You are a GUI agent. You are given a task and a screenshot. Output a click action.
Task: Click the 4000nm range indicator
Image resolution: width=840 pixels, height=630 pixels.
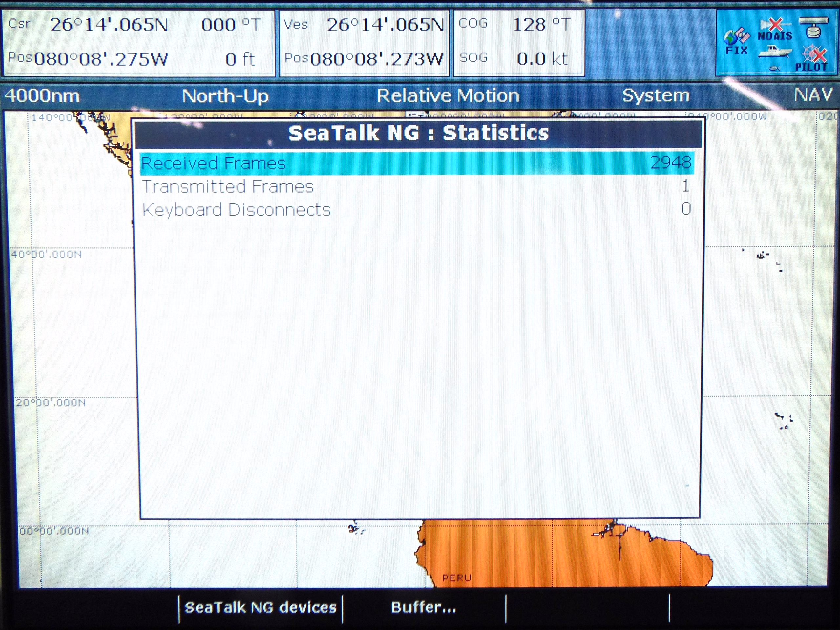[42, 96]
